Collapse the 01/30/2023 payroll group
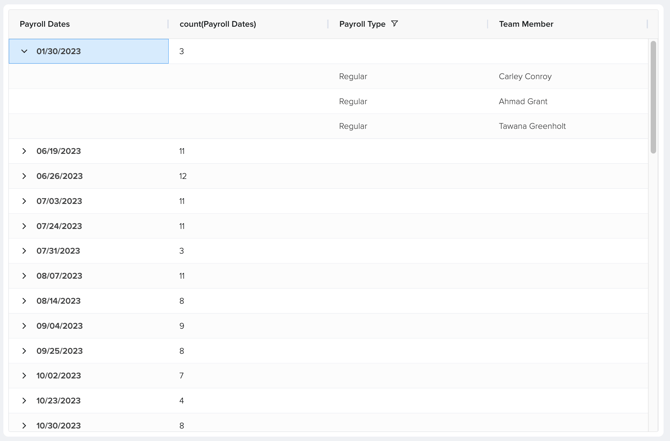The height and width of the screenshot is (441, 670). coord(25,51)
